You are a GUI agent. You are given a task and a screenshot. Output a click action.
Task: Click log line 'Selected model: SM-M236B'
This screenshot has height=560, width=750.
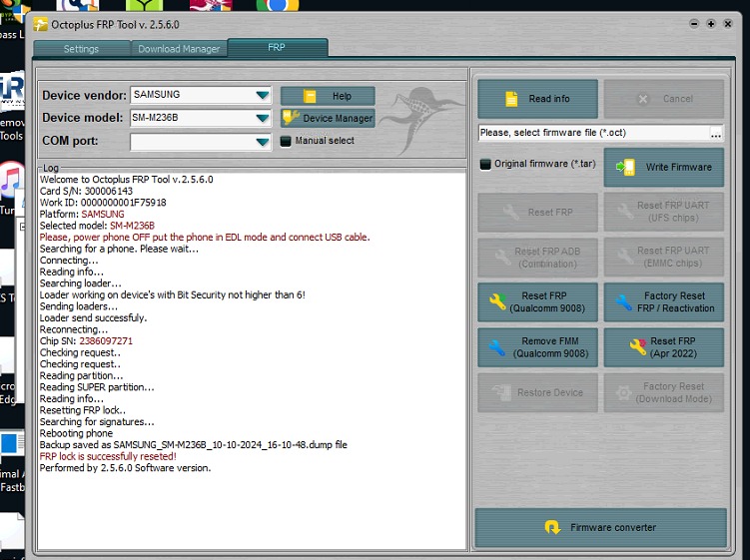(97, 226)
